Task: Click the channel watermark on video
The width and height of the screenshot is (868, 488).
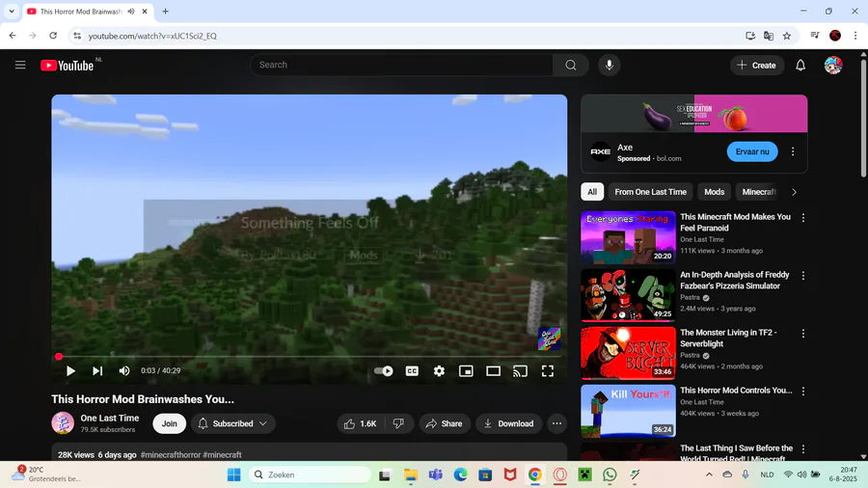Action: 549,339
